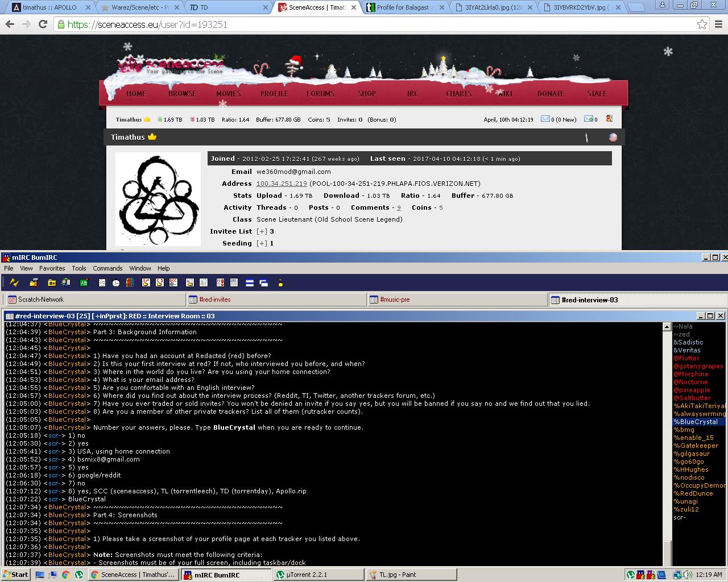
Task: Open the mIRC Tools menu
Action: coord(79,268)
